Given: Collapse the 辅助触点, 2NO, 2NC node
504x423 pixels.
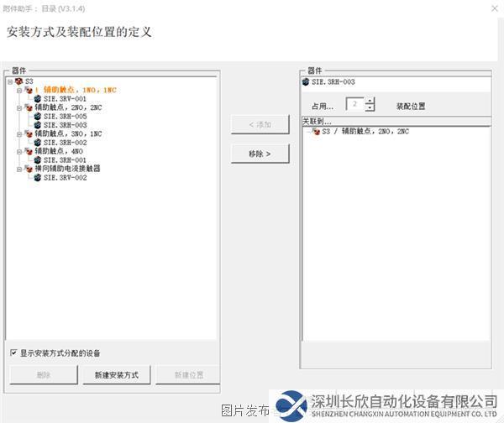Looking at the screenshot, I should tap(18, 107).
